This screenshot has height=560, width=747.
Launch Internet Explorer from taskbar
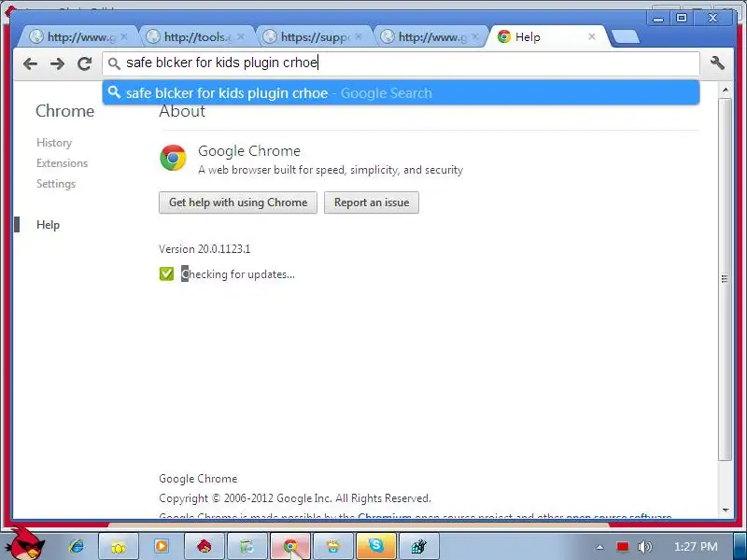(x=77, y=546)
